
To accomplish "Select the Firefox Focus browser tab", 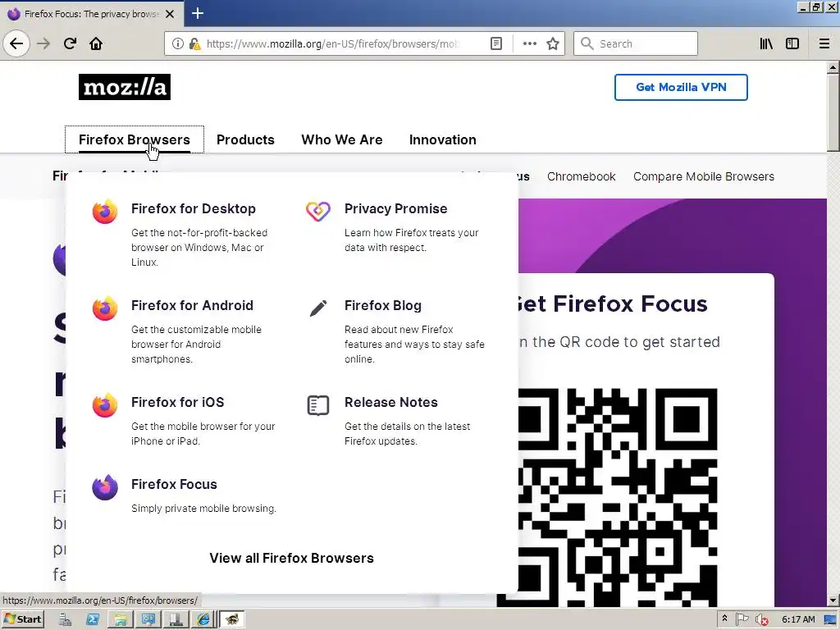I will click(91, 14).
